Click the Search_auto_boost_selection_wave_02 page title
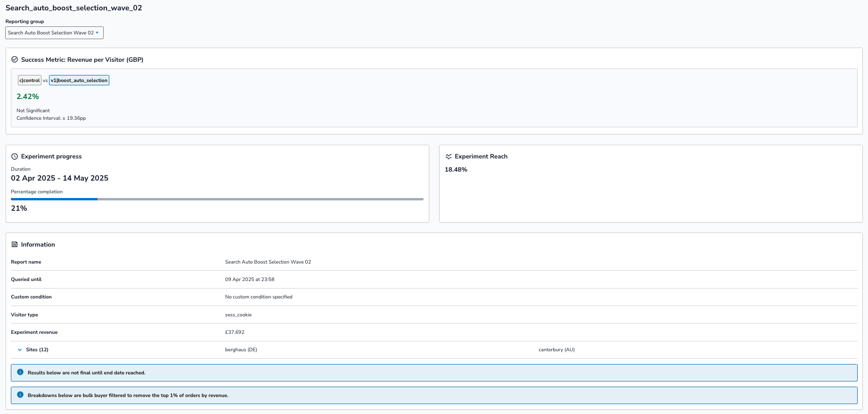Screen dimensions: 868x414 click(74, 8)
